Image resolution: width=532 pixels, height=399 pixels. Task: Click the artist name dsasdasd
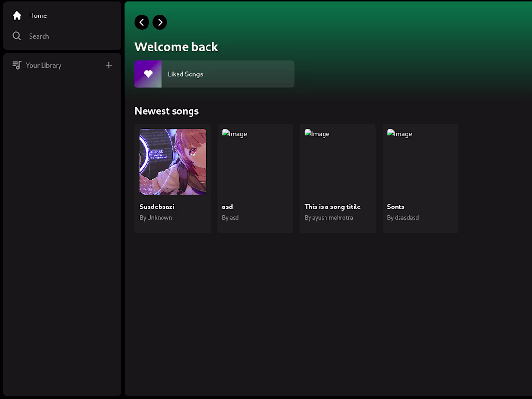(407, 218)
